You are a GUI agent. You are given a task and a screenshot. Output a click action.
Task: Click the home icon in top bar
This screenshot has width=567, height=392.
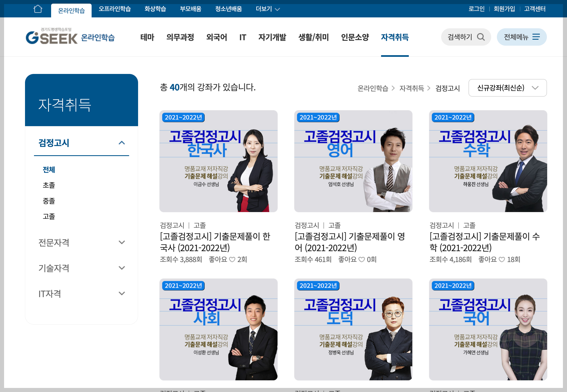(38, 9)
